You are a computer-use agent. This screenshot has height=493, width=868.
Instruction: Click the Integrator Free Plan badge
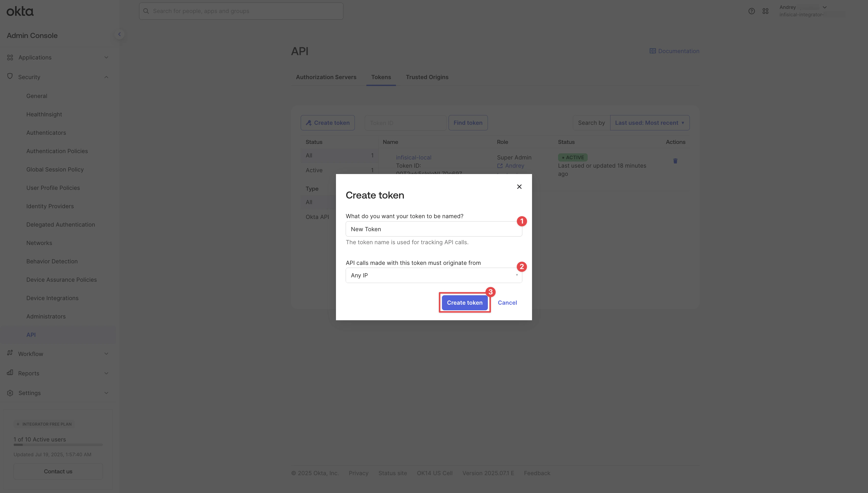[44, 424]
